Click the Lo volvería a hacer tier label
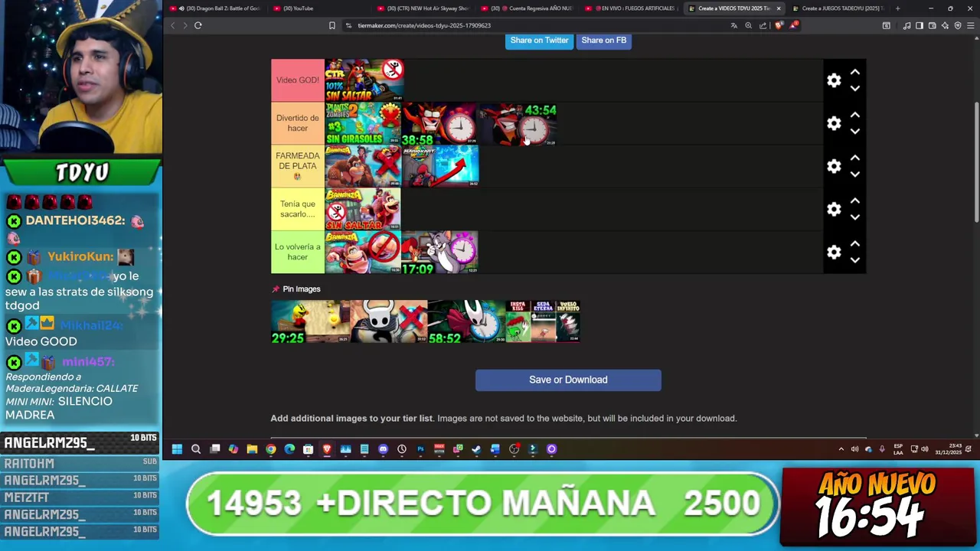The width and height of the screenshot is (980, 551). pyautogui.click(x=298, y=252)
